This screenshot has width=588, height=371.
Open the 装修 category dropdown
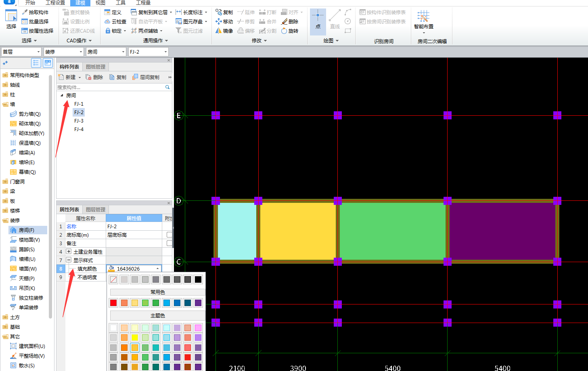pos(63,52)
